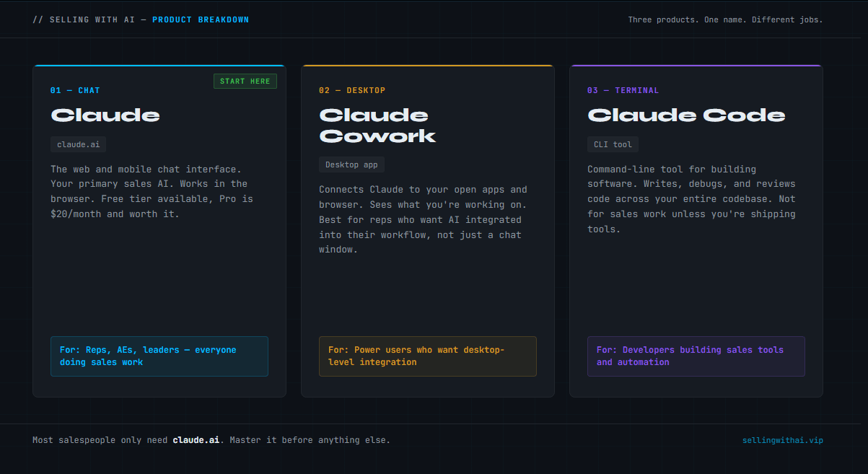Click the description starting 'The web and mobile chat'
The image size is (868, 474).
[x=152, y=192]
